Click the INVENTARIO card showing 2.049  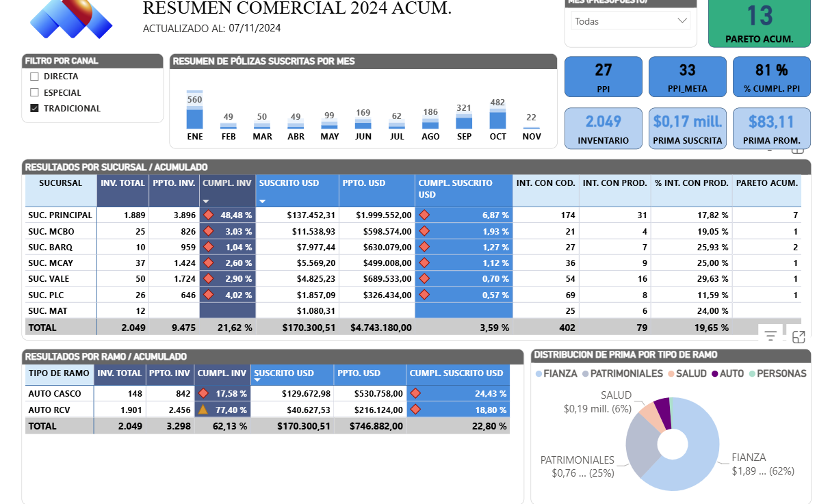click(603, 128)
